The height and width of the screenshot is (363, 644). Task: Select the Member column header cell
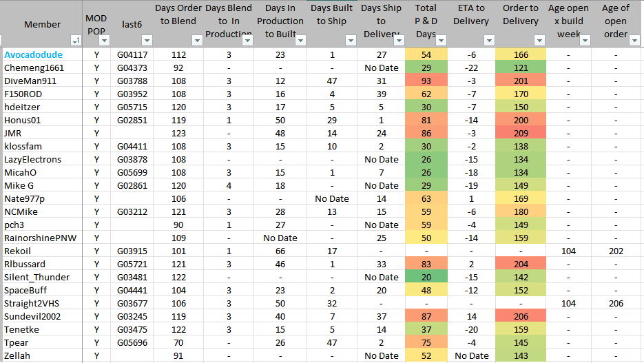(42, 24)
